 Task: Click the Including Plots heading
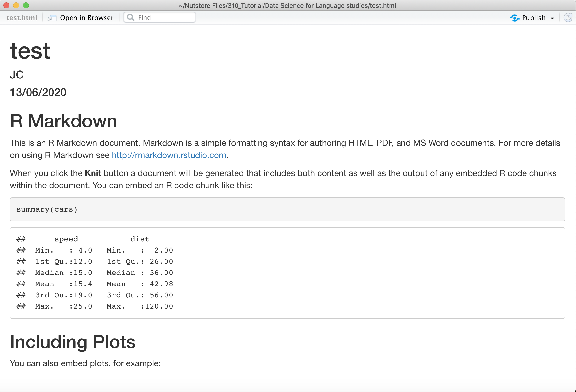pos(73,342)
